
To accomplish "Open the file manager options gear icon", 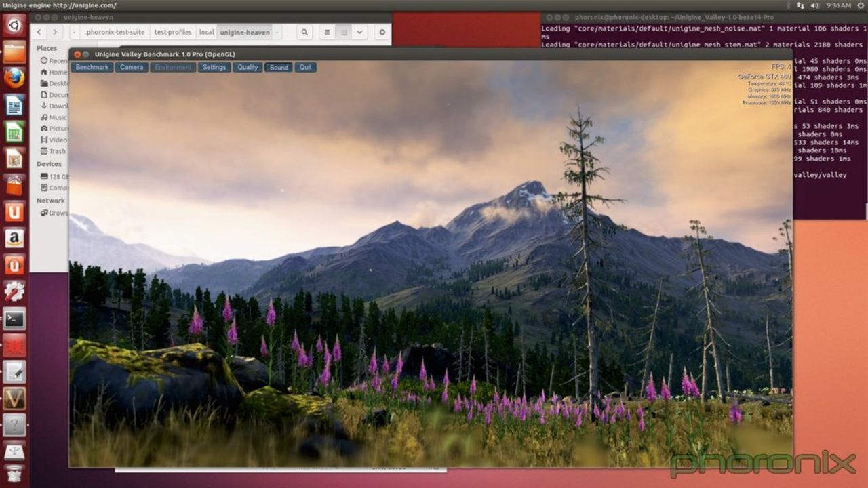I will point(380,32).
